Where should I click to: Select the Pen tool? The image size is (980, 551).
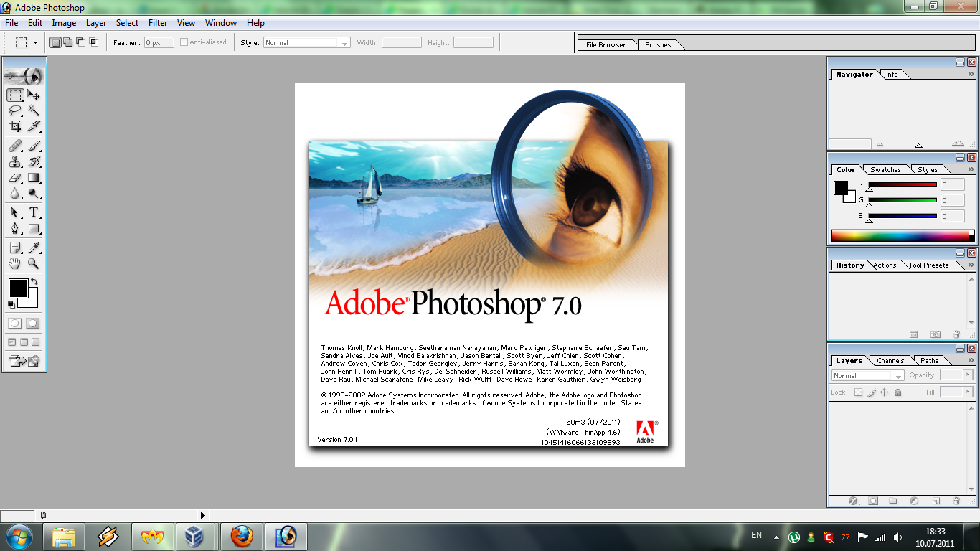pos(15,229)
